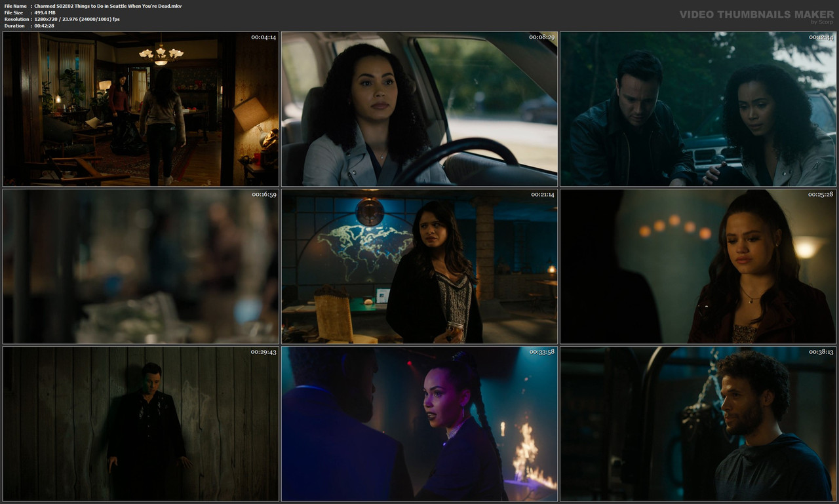The height and width of the screenshot is (504, 839).
Task: Select the thumbnail timestamped 00:04:14
Action: coord(141,109)
